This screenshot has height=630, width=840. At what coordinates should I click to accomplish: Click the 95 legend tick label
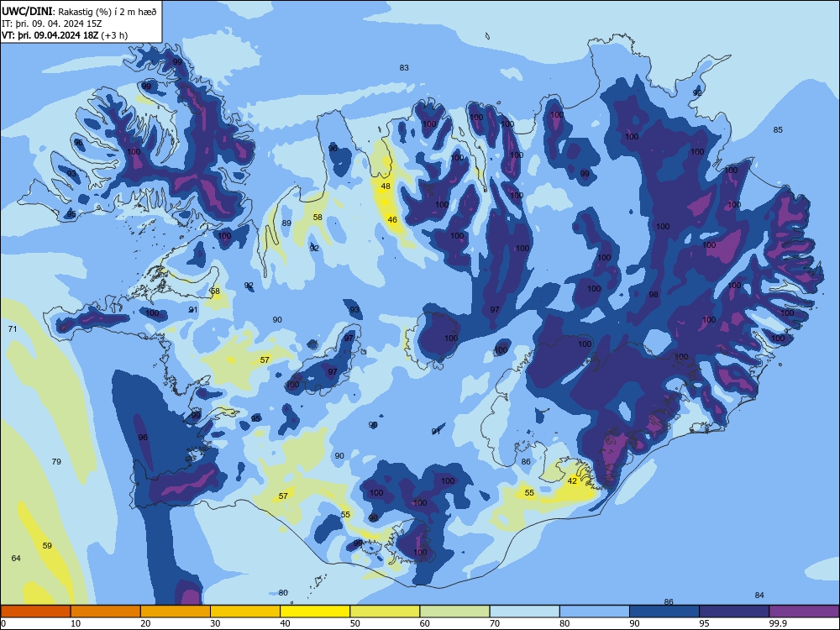pyautogui.click(x=705, y=623)
